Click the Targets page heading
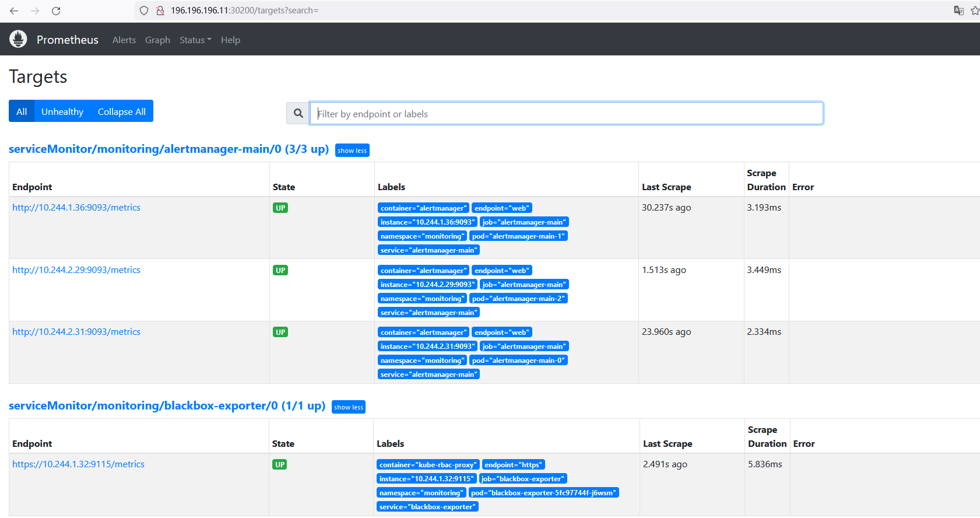 pos(38,77)
